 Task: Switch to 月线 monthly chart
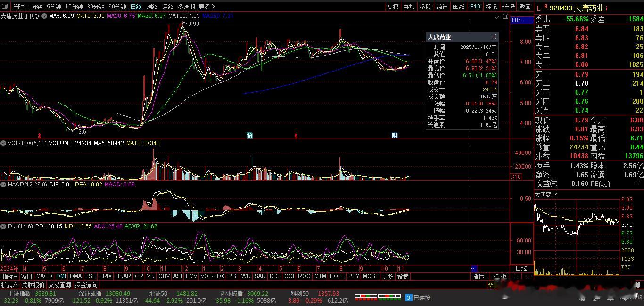click(x=168, y=7)
